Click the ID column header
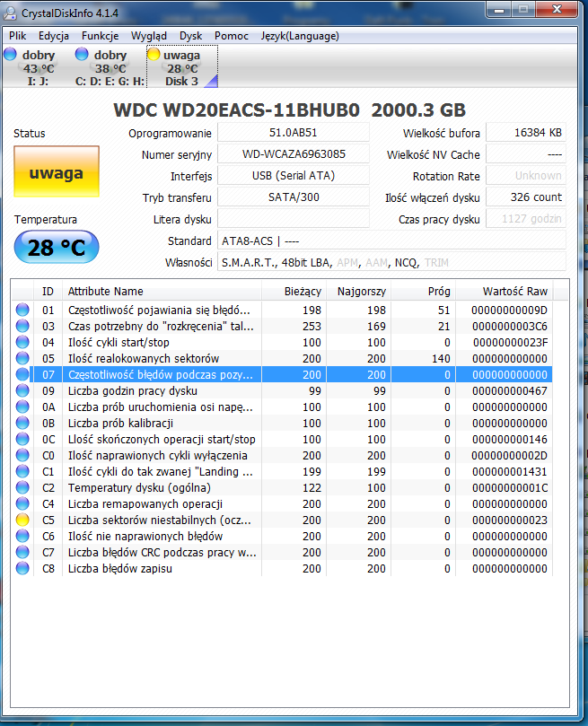 (48, 292)
